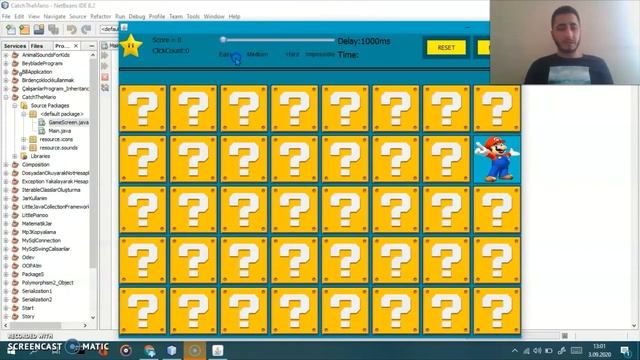
Task: Expand the resource.icons package
Action: [x=24, y=140]
